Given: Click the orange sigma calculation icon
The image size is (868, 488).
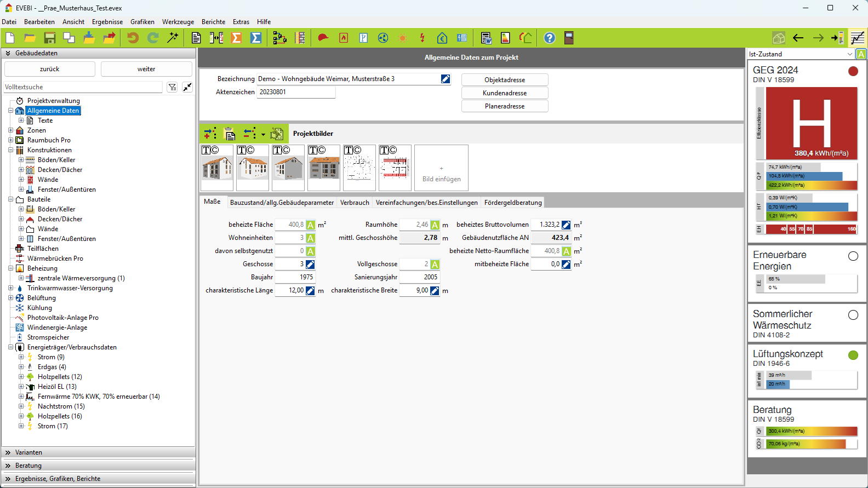Looking at the screenshot, I should pos(236,38).
